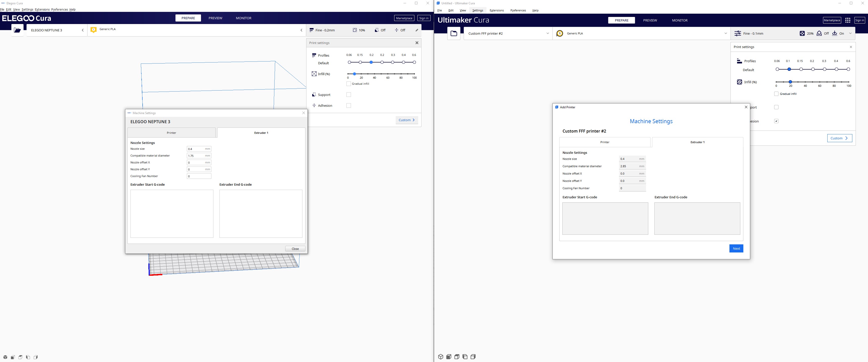Viewport: 868px width, 362px height.
Task: Click the Infill 20% icon in Ultimaker header
Action: point(802,33)
